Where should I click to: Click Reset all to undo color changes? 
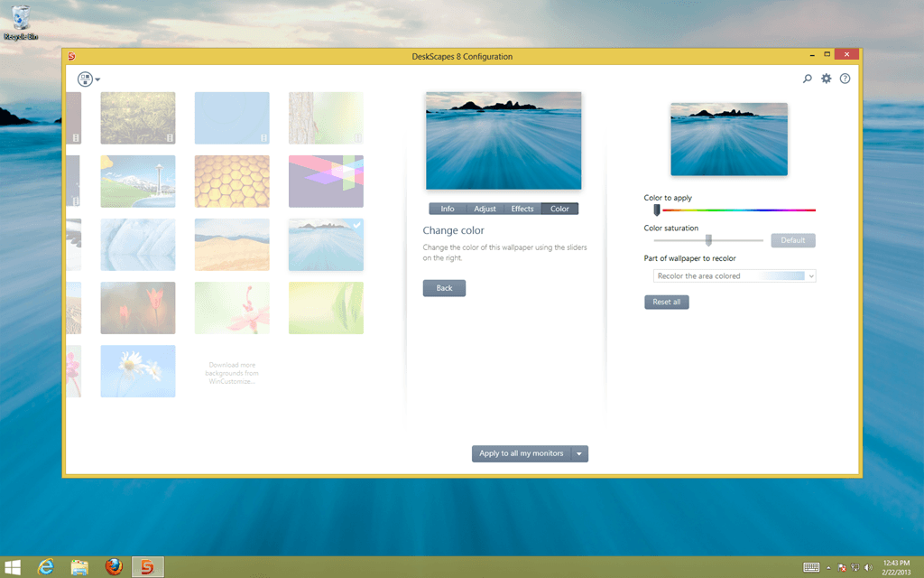(666, 302)
